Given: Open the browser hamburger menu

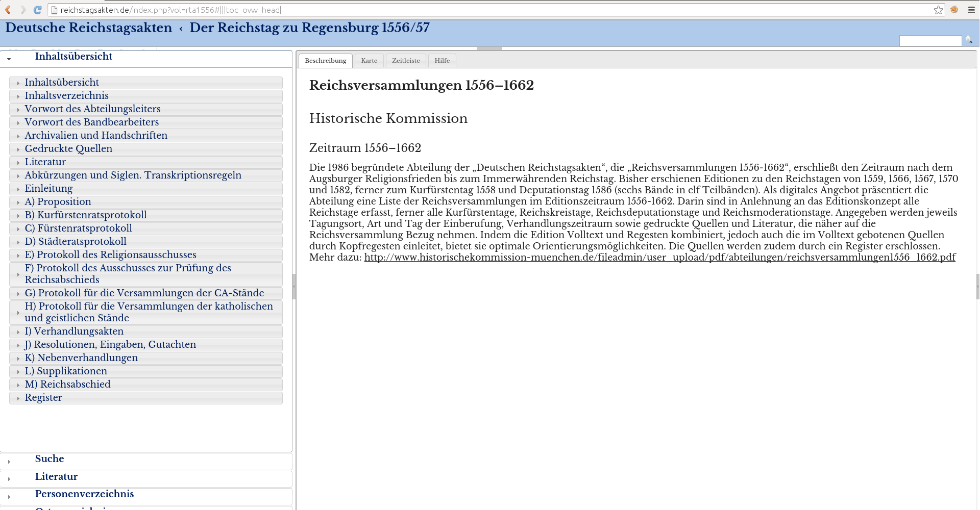Looking at the screenshot, I should 971,10.
